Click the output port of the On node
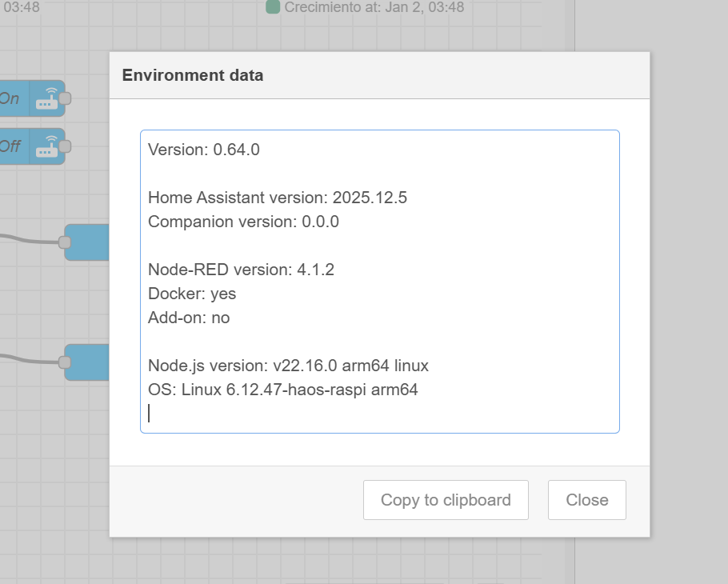Image resolution: width=728 pixels, height=584 pixels. pyautogui.click(x=66, y=98)
